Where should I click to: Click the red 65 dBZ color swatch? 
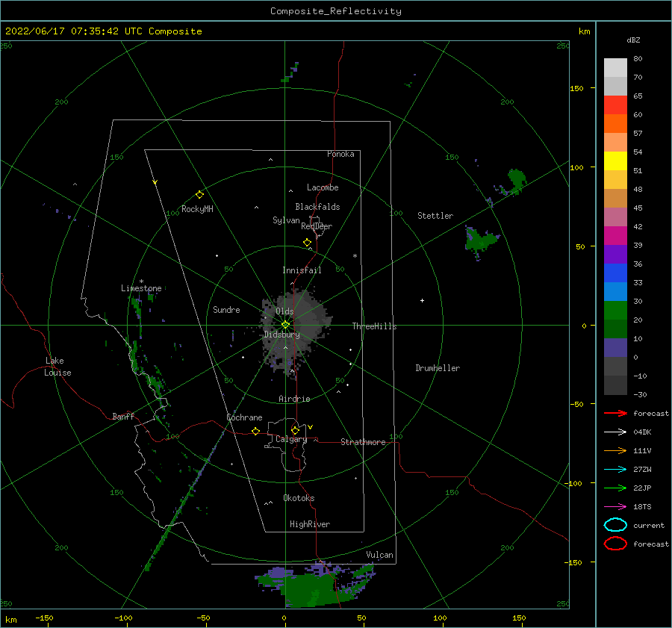615,105
